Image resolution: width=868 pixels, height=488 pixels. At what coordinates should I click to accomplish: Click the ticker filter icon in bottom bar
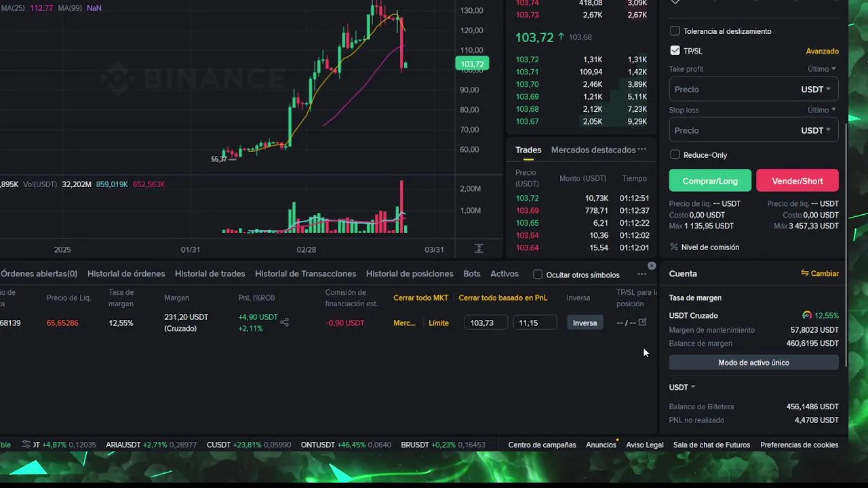[26, 445]
